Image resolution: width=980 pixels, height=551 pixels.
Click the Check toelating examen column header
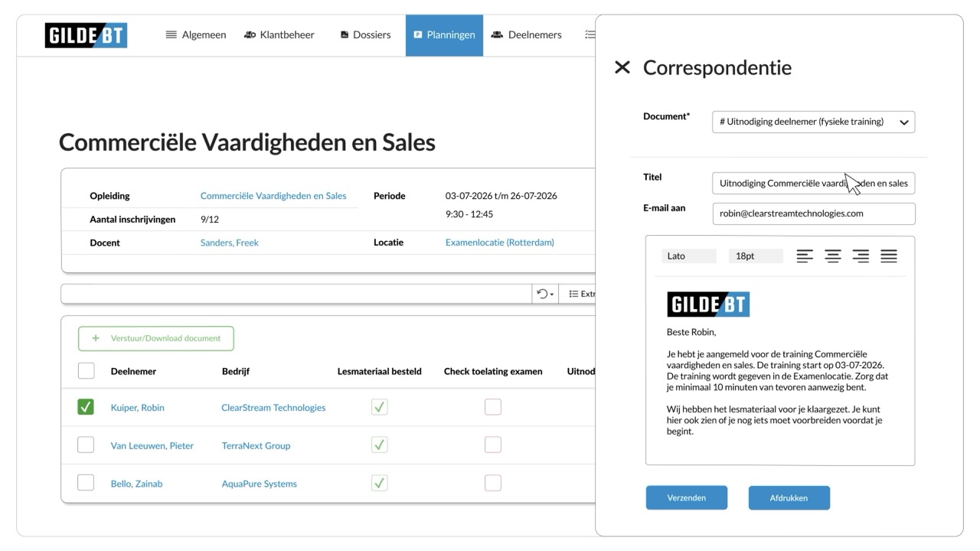(493, 371)
